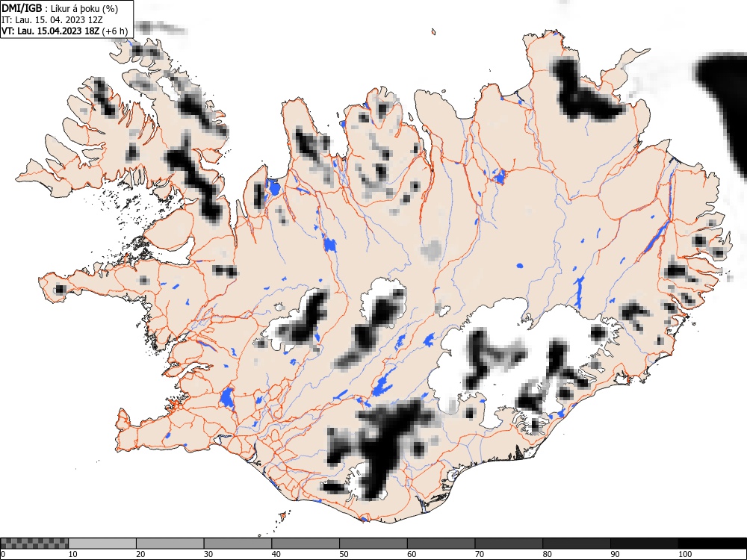Click the legend label '80'
747x560 pixels.
(x=547, y=554)
